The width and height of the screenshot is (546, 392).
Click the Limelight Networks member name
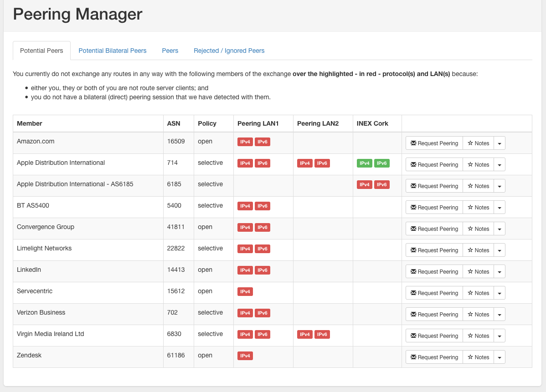click(44, 248)
